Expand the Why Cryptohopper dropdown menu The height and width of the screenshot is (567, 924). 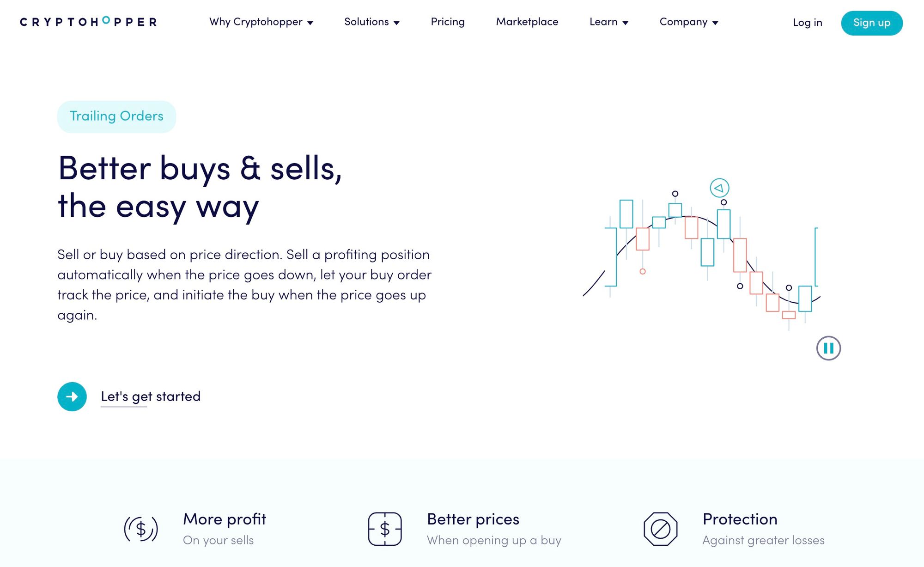click(x=263, y=22)
